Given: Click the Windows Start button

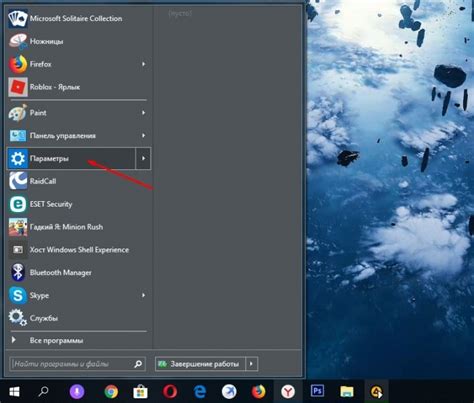Looking at the screenshot, I should pyautogui.click(x=14, y=392).
